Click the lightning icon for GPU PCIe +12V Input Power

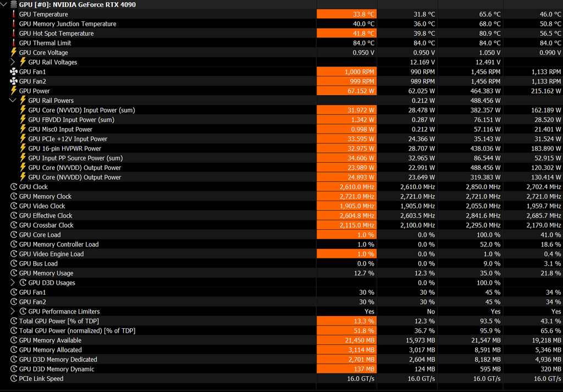[x=23, y=139]
